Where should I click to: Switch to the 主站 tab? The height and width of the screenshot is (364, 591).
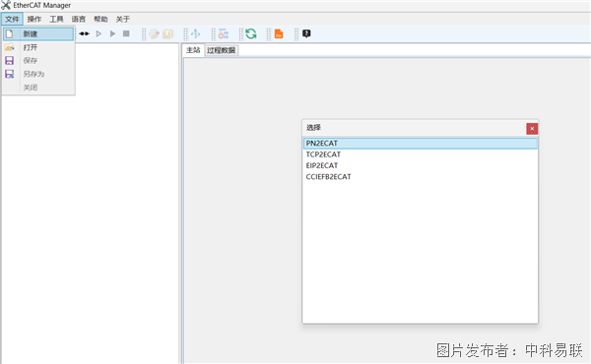pos(193,50)
